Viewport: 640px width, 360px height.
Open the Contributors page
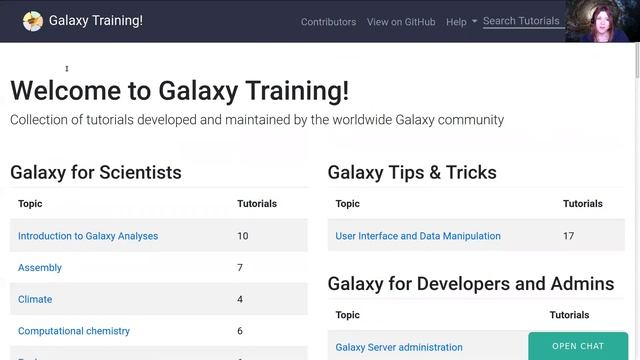tap(329, 22)
